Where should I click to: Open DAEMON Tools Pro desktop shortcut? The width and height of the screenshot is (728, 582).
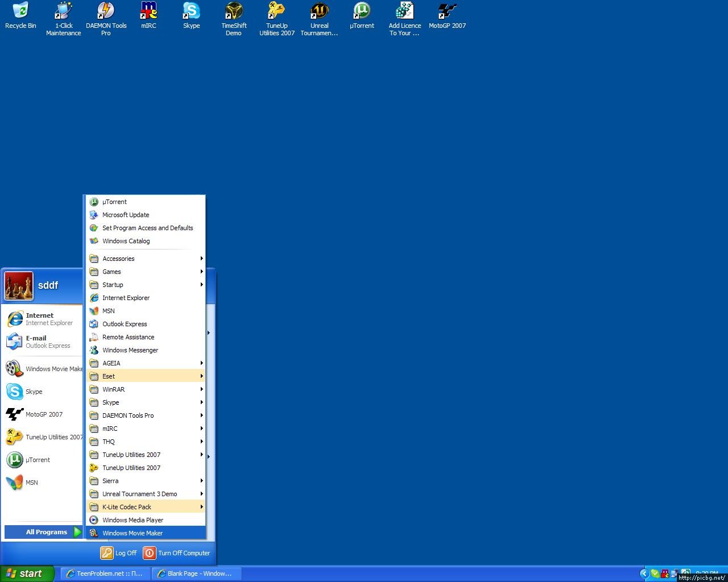(106, 19)
